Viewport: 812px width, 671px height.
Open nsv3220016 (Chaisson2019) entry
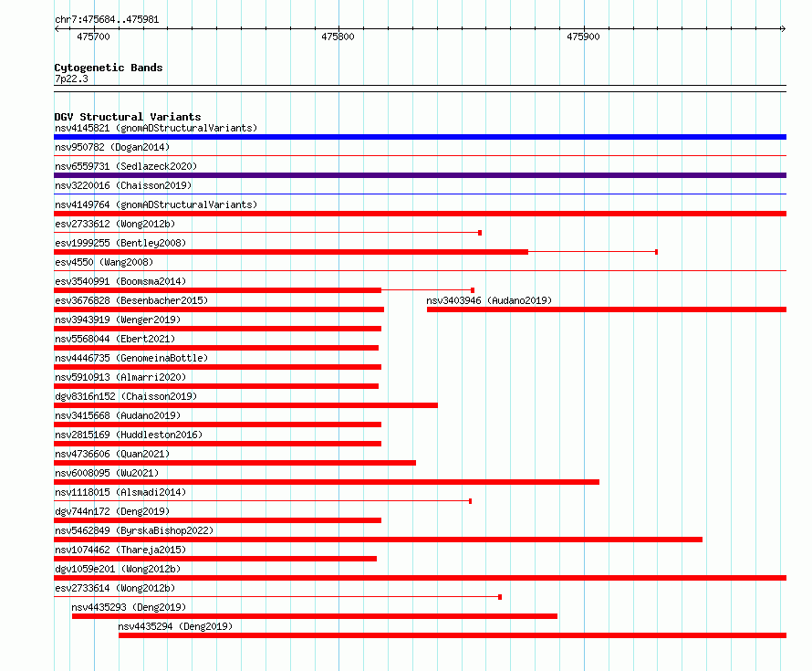tap(123, 185)
